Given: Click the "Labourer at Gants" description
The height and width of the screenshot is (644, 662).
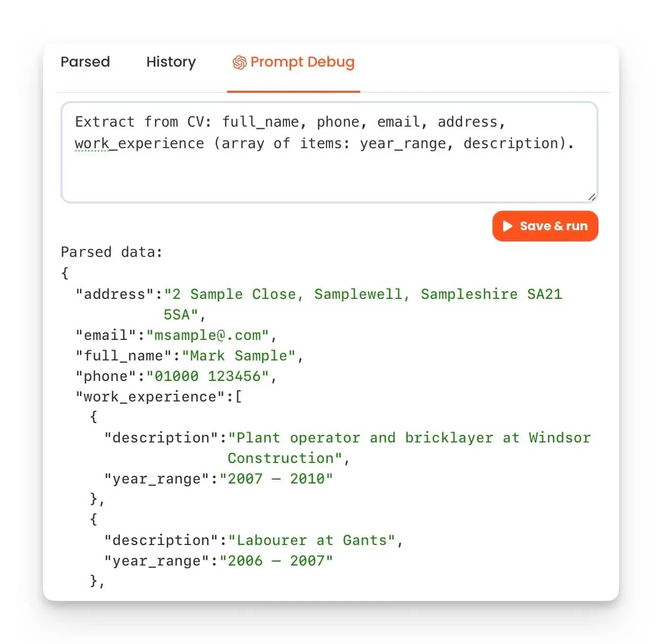Looking at the screenshot, I should click(x=312, y=540).
